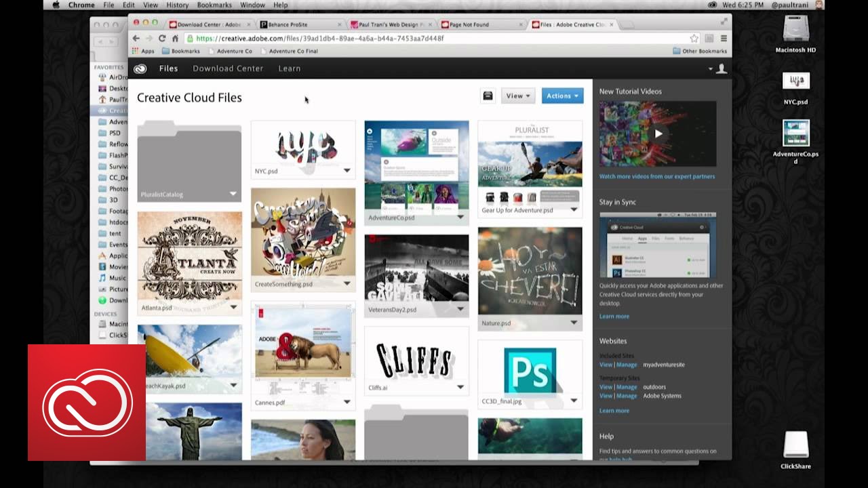This screenshot has height=488, width=868.
Task: Expand options arrow for AdventureCo.psd
Action: coord(460,218)
